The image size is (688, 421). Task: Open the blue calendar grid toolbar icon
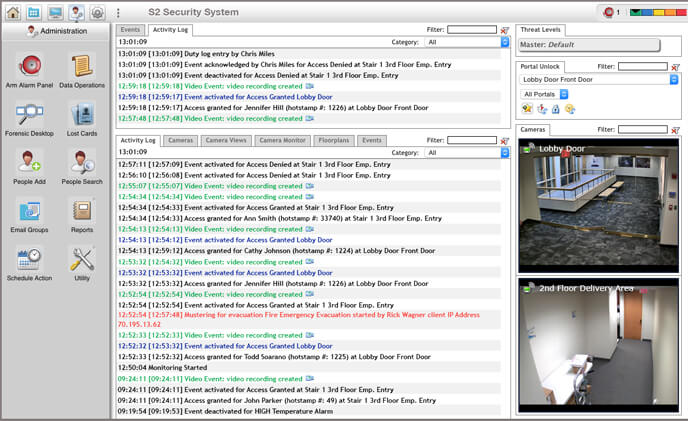pos(34,12)
